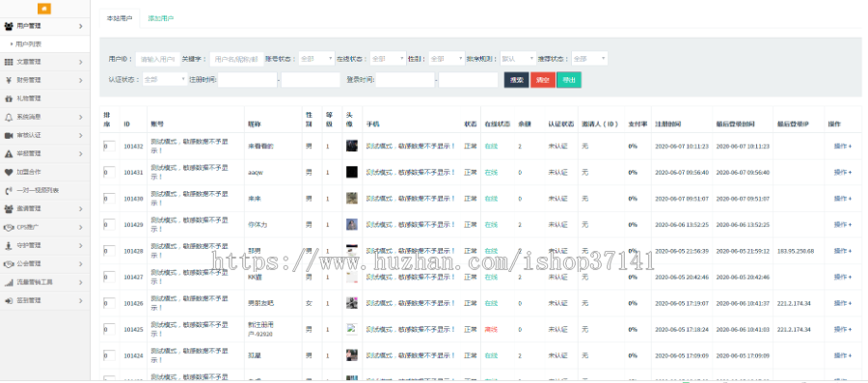Image resolution: width=868 pixels, height=383 pixels.
Task: Click the 注册时间 column header
Action: 668,124
